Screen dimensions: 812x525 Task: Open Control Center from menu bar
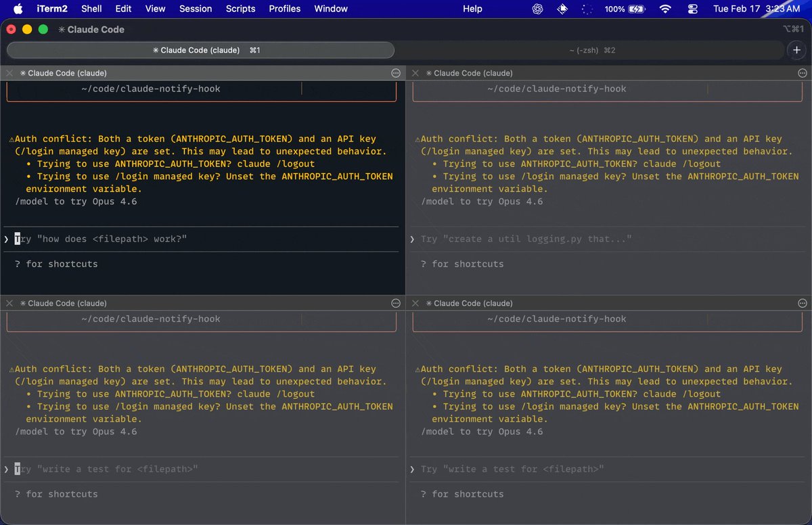pyautogui.click(x=692, y=9)
